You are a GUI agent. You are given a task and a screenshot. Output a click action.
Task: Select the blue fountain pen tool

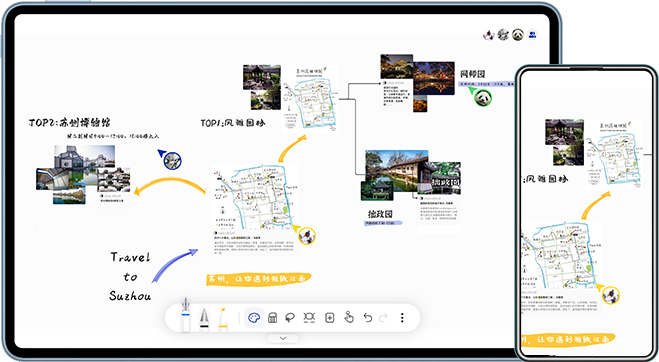click(x=185, y=314)
